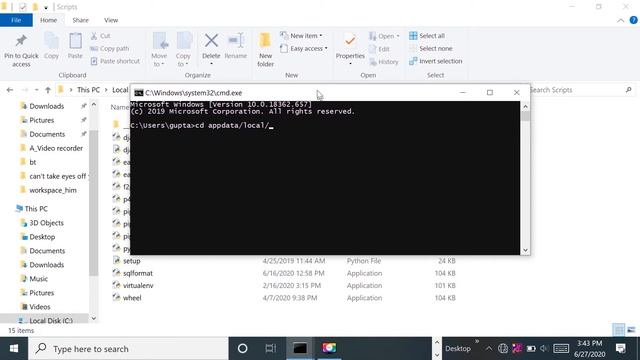Switch to the Share ribbon tab
The image size is (640, 360).
80,20
